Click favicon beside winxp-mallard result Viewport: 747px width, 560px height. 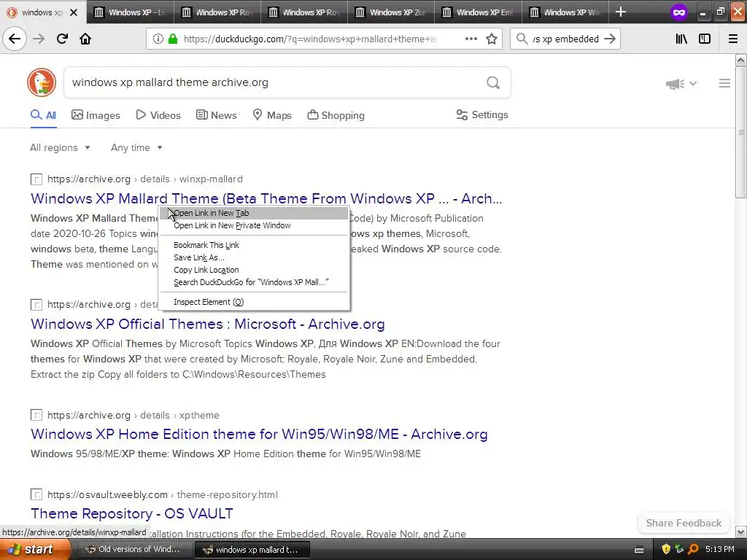tap(36, 179)
